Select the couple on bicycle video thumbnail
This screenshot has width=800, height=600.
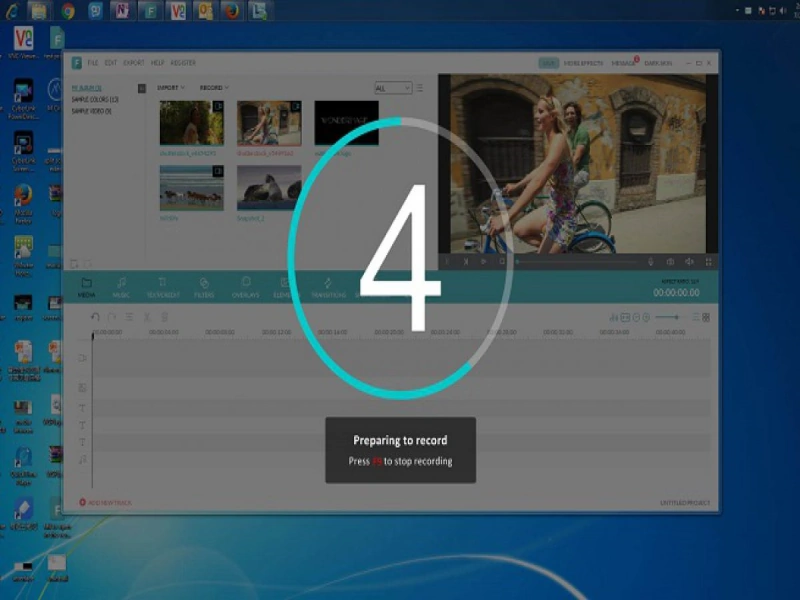click(x=269, y=123)
